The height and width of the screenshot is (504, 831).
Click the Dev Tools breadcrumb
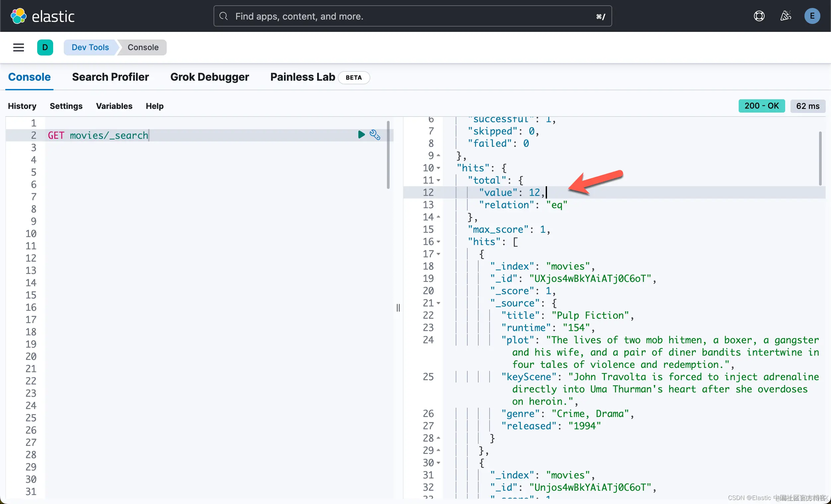(x=90, y=47)
